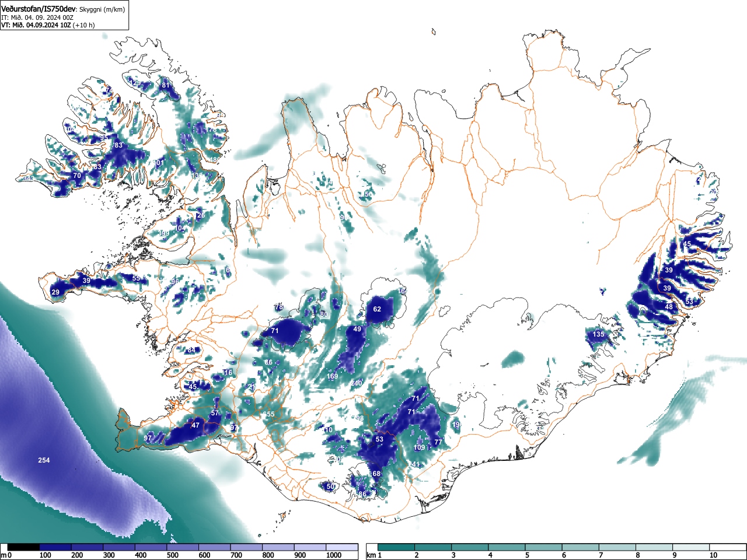Click the 96 value in west Iceland
The image size is (747, 560).
[174, 282]
